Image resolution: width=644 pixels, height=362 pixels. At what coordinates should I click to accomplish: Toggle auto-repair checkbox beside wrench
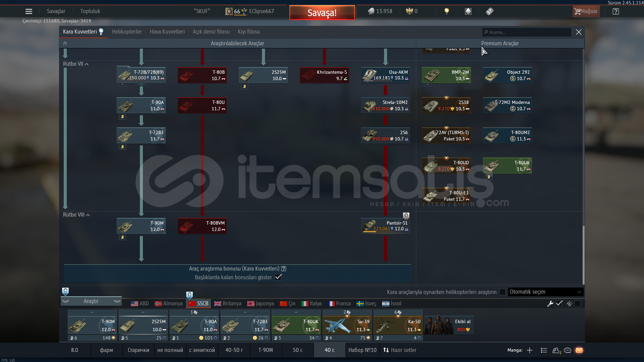pos(559,304)
